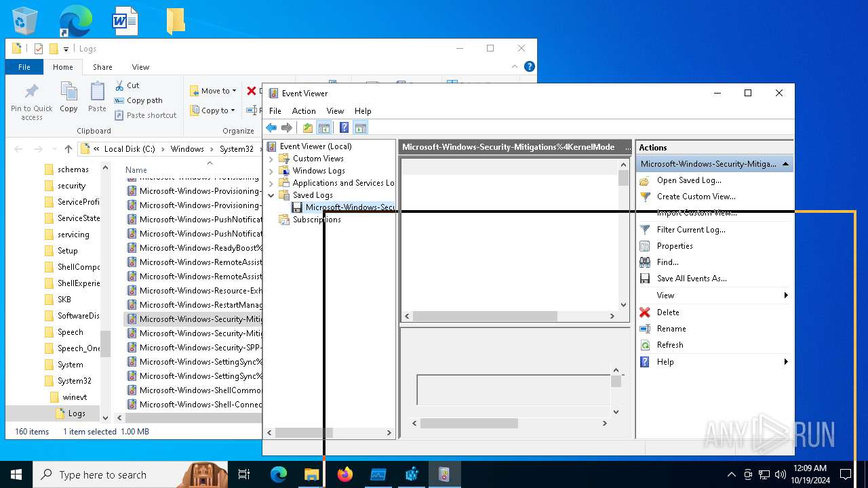
Task: Click the Find binoculars action
Action: pyautogui.click(x=667, y=262)
